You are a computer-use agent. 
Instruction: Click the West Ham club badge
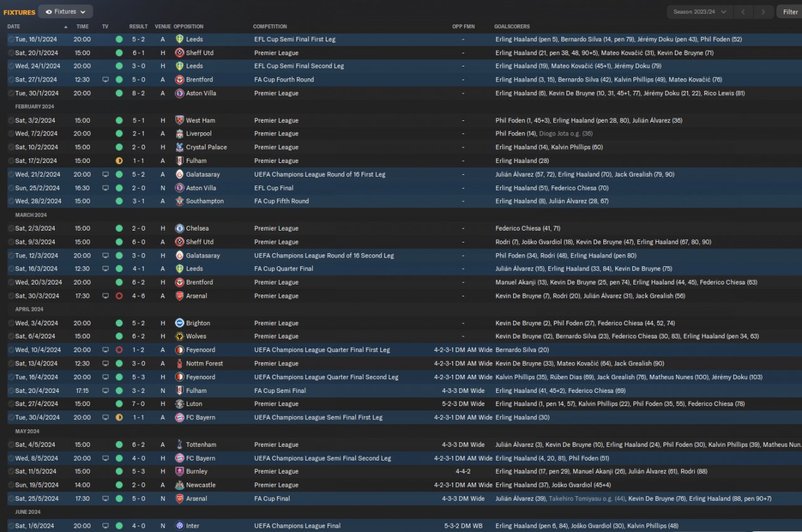pyautogui.click(x=180, y=120)
